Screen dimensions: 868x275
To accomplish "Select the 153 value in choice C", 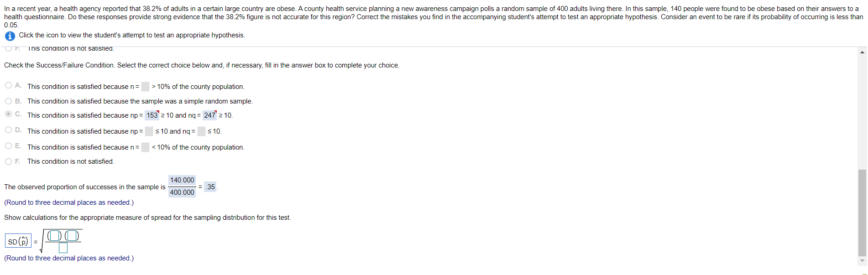I will coord(151,114).
